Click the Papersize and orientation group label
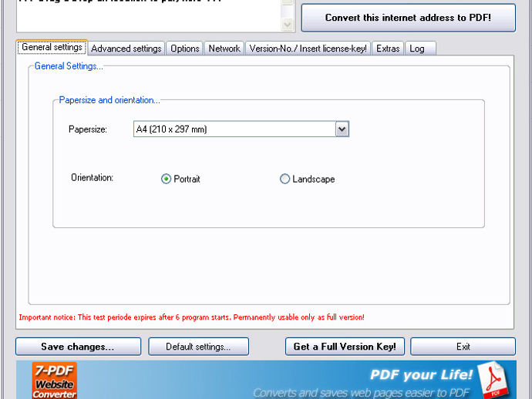The width and height of the screenshot is (532, 399). 109,100
